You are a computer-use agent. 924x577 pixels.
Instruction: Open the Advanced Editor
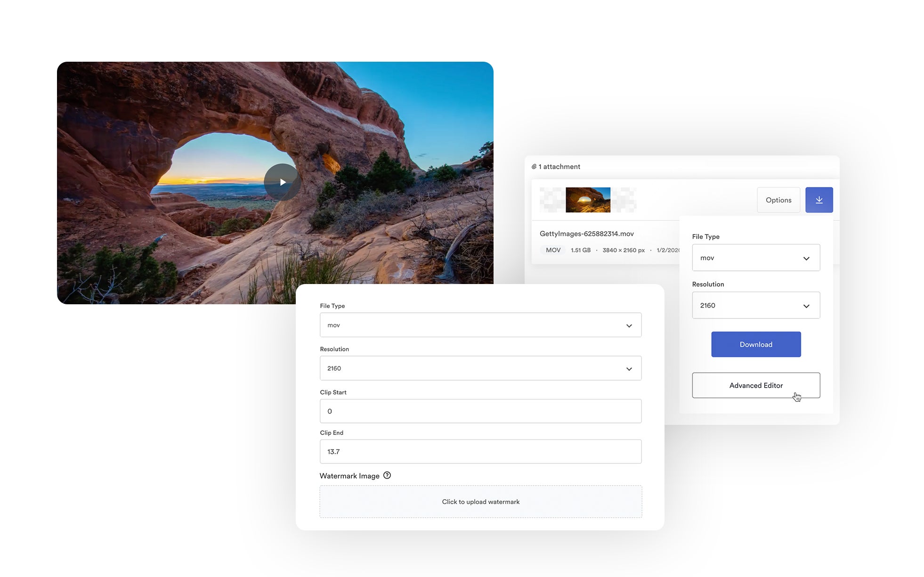pyautogui.click(x=756, y=385)
